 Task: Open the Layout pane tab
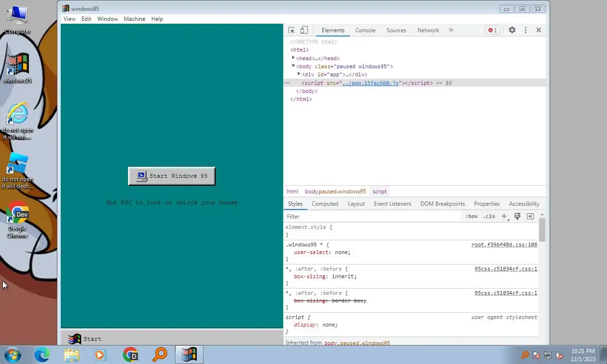(x=356, y=204)
